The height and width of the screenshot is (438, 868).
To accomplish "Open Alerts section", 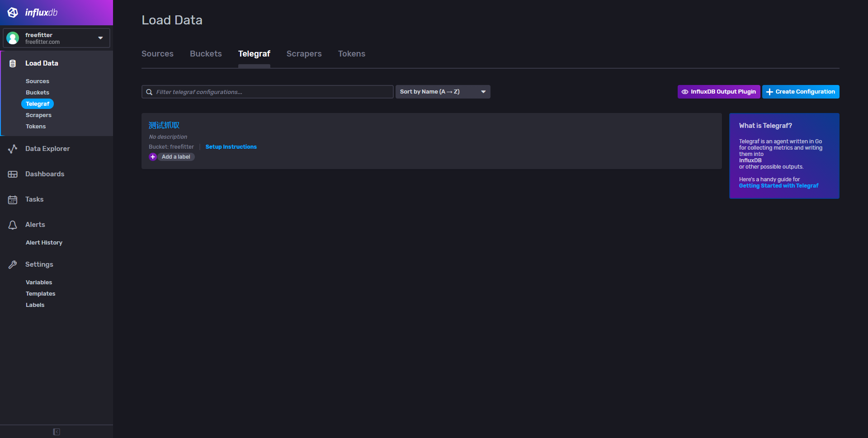I will click(x=35, y=225).
